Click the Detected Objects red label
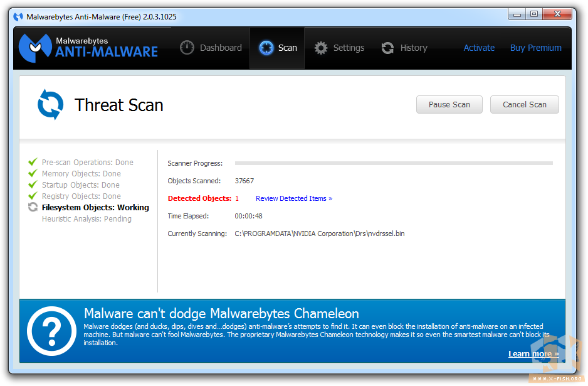 pyautogui.click(x=199, y=198)
